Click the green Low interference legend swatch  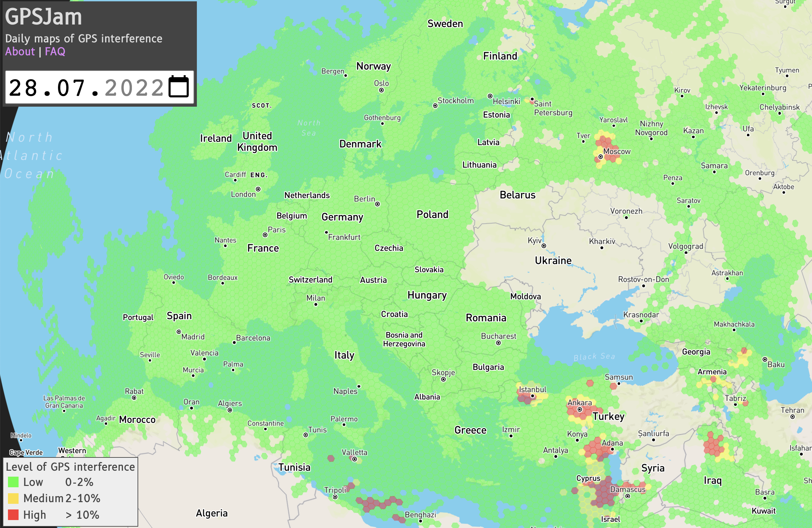coord(13,482)
